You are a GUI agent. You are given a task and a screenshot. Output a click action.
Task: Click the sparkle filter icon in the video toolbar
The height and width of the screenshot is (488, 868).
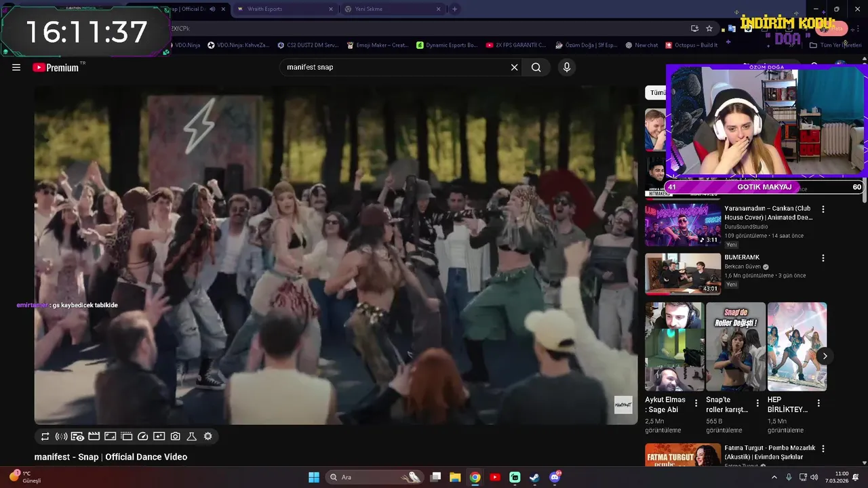[159, 436]
